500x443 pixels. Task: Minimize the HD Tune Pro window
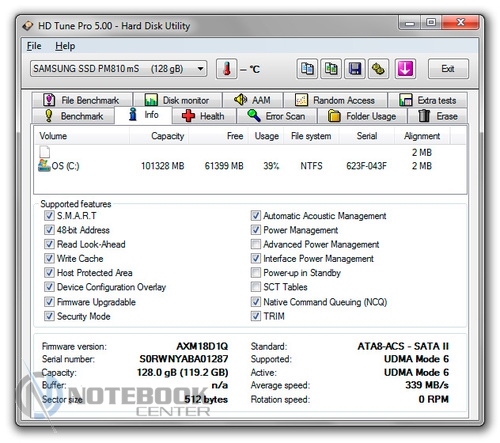click(410, 22)
